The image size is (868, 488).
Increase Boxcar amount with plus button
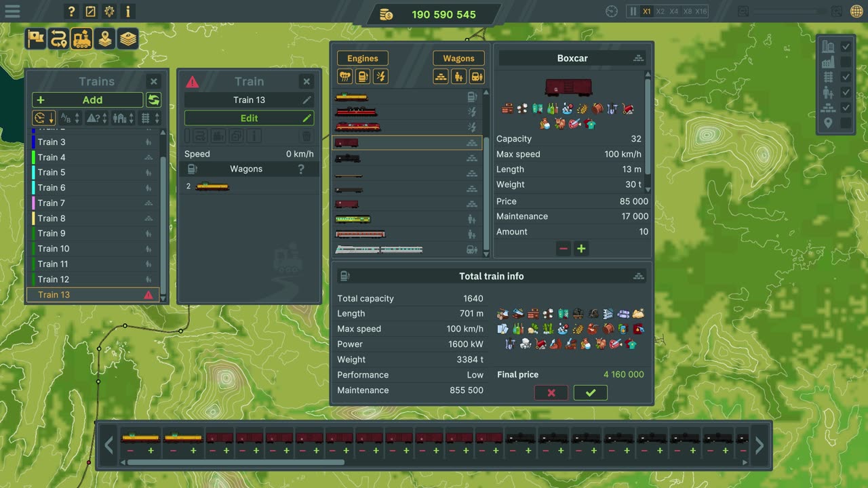[x=581, y=249]
